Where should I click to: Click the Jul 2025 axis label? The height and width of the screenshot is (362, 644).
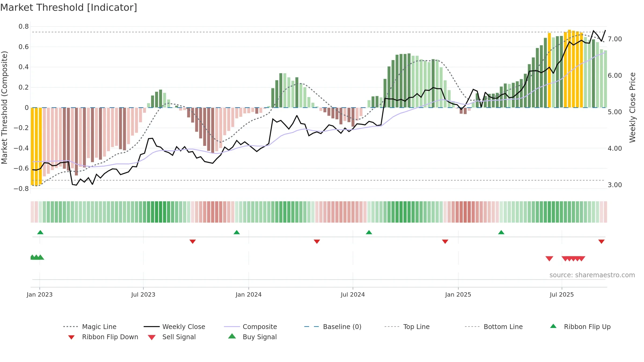coord(562,294)
